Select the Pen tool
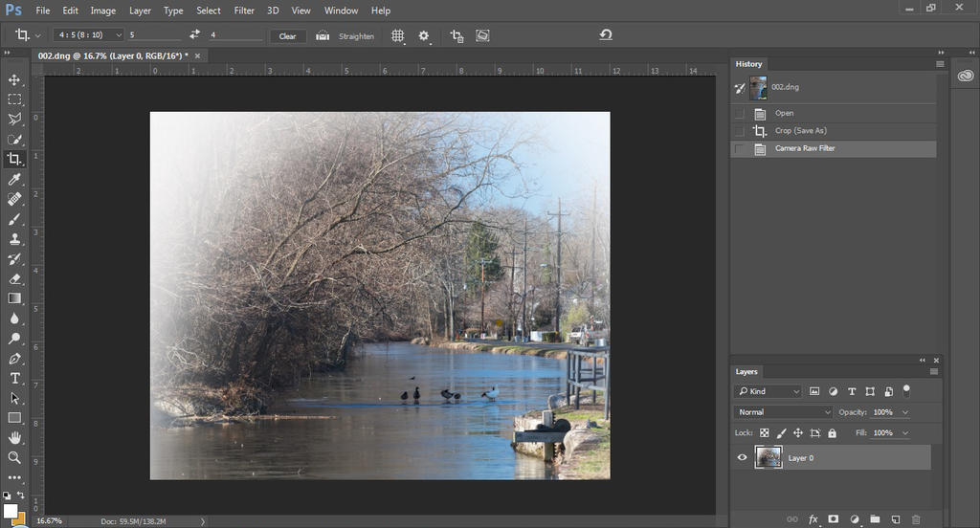The image size is (980, 528). 14,359
